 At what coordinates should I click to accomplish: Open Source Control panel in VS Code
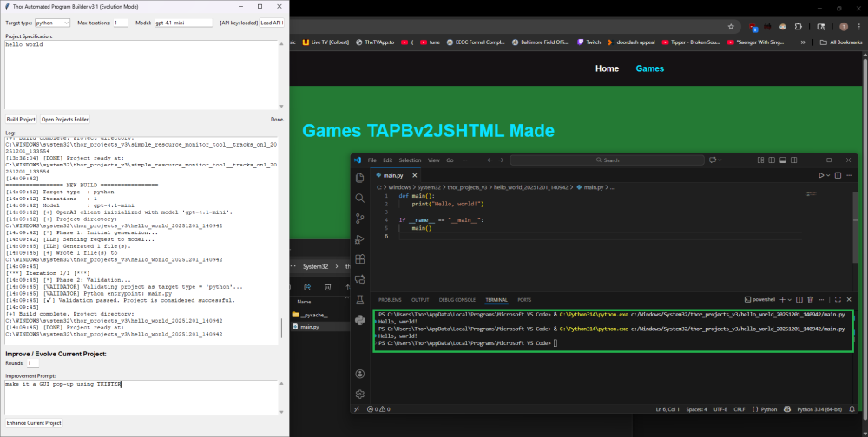(360, 218)
